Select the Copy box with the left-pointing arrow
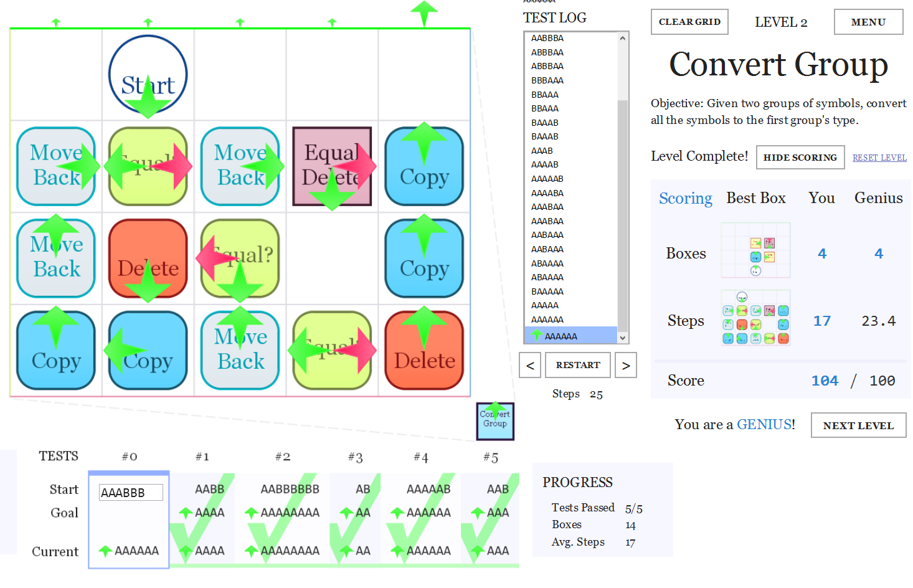 click(148, 351)
